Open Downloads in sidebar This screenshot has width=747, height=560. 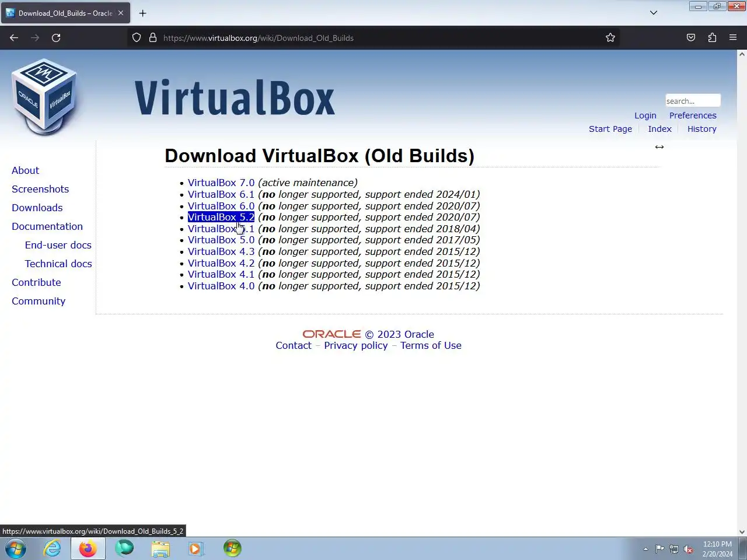[37, 208]
